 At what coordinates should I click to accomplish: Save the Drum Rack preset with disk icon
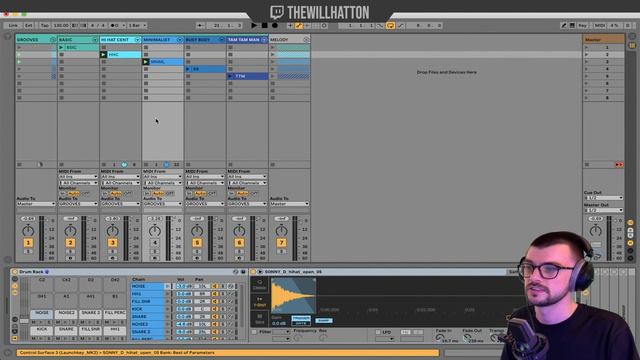(x=243, y=272)
